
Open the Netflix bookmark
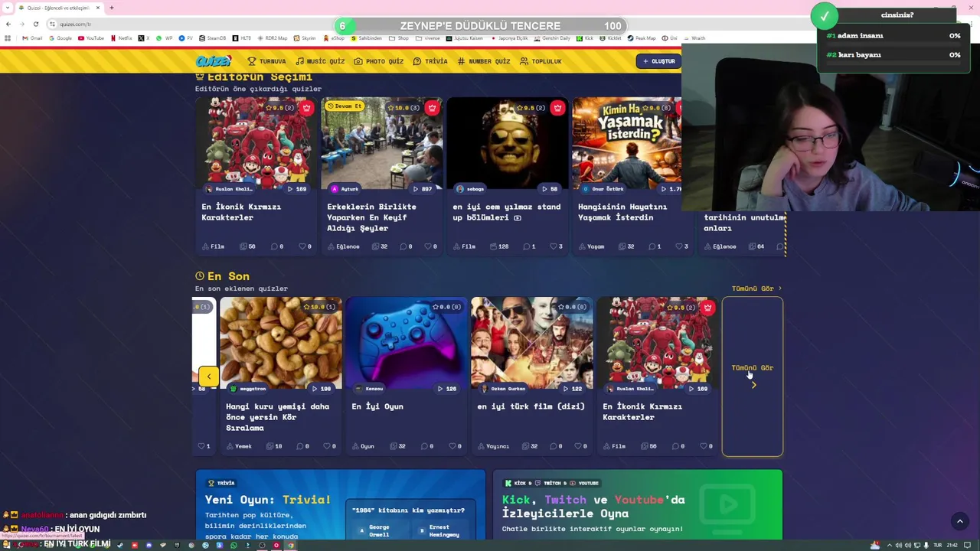point(122,38)
